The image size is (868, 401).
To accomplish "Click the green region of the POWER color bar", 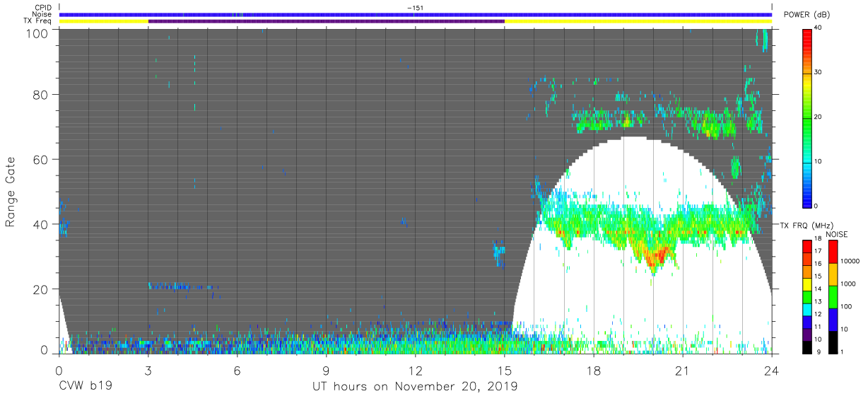I will (x=808, y=120).
